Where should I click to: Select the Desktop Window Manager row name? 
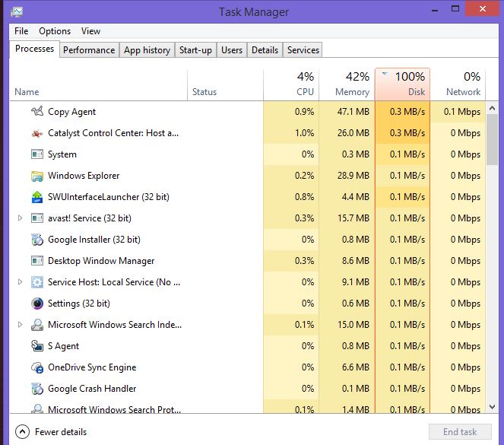pos(101,261)
